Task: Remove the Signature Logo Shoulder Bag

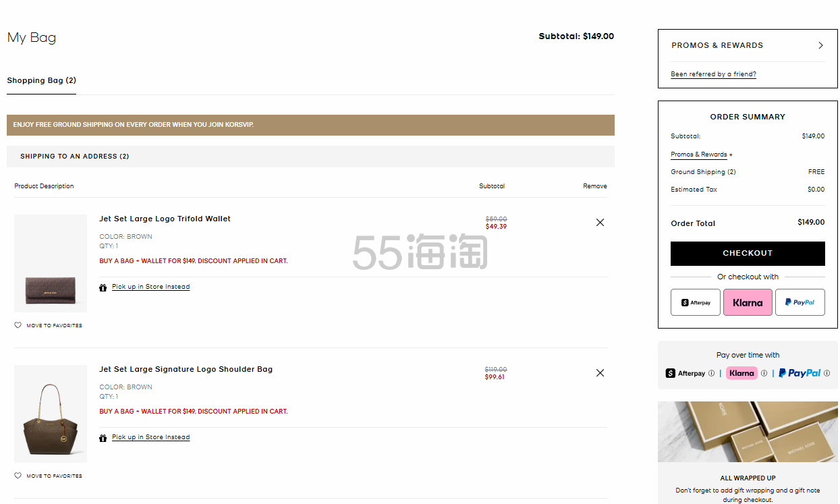Action: click(600, 373)
